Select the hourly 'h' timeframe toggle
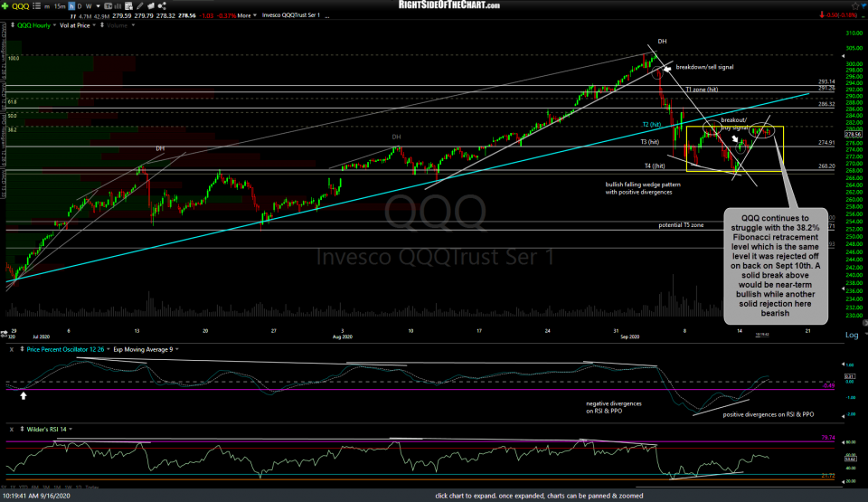This screenshot has height=502, width=868. (x=71, y=6)
